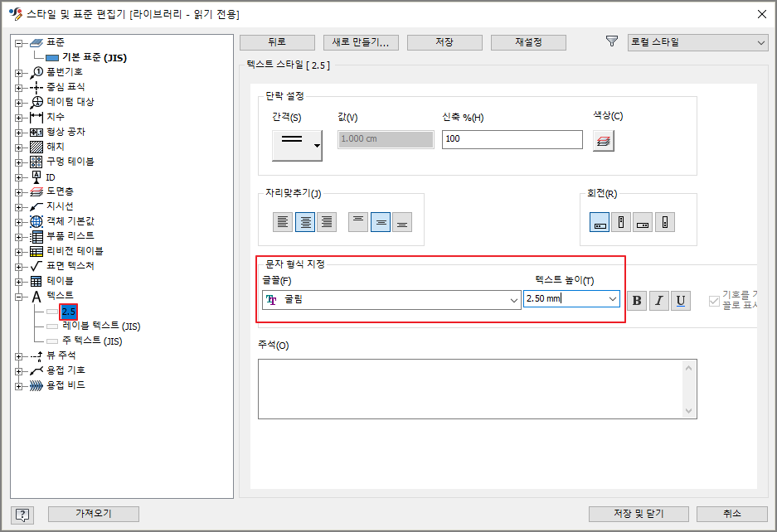Set right text justification
777x532 pixels.
(327, 222)
